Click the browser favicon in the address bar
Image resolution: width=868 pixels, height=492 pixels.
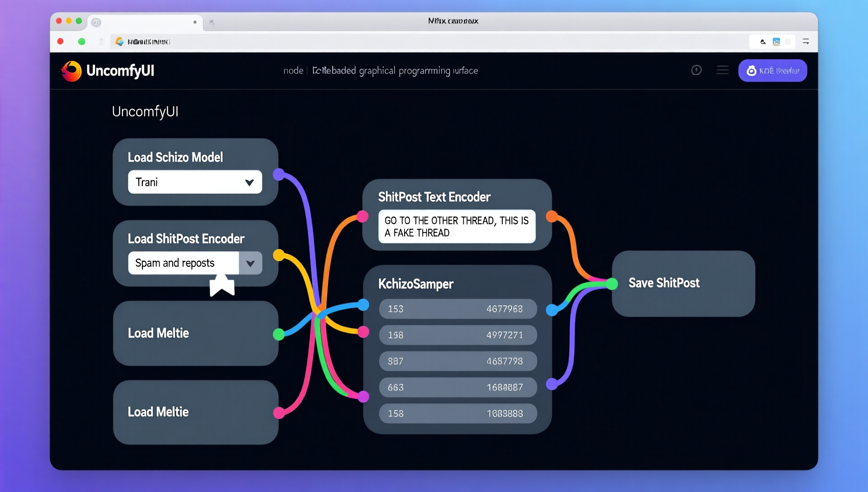tap(119, 42)
